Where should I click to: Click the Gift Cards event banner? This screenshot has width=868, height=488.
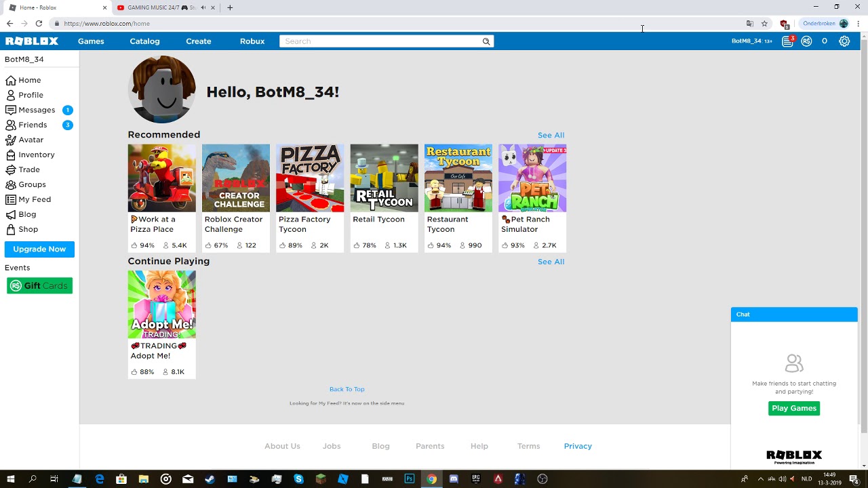click(39, 285)
